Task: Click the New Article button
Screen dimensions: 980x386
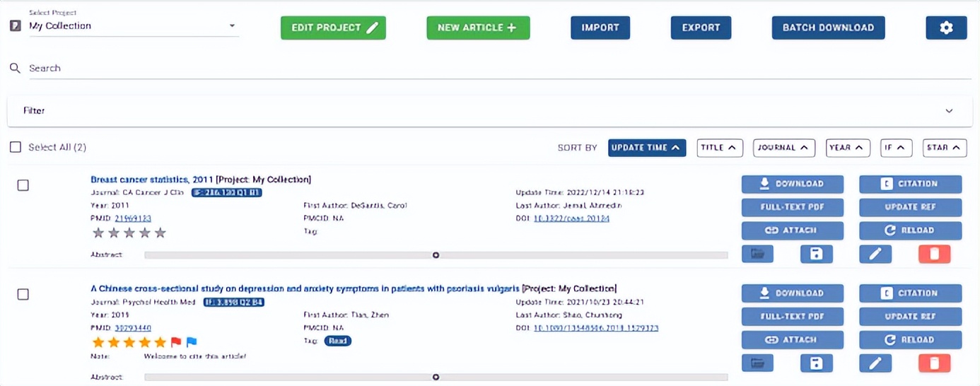Action: [x=478, y=28]
